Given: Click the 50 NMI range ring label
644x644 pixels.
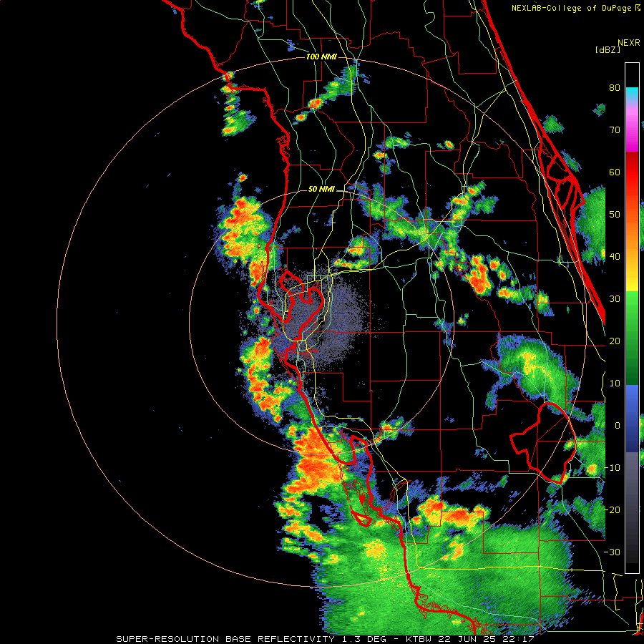Looking at the screenshot, I should (x=321, y=190).
